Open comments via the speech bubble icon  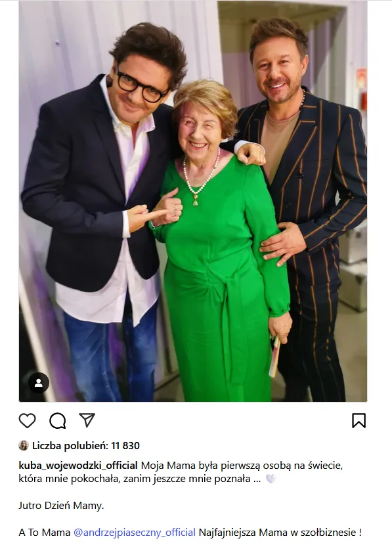(57, 420)
